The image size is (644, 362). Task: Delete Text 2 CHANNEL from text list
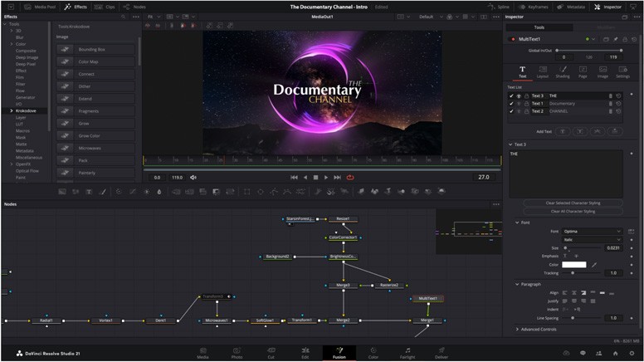coord(610,111)
